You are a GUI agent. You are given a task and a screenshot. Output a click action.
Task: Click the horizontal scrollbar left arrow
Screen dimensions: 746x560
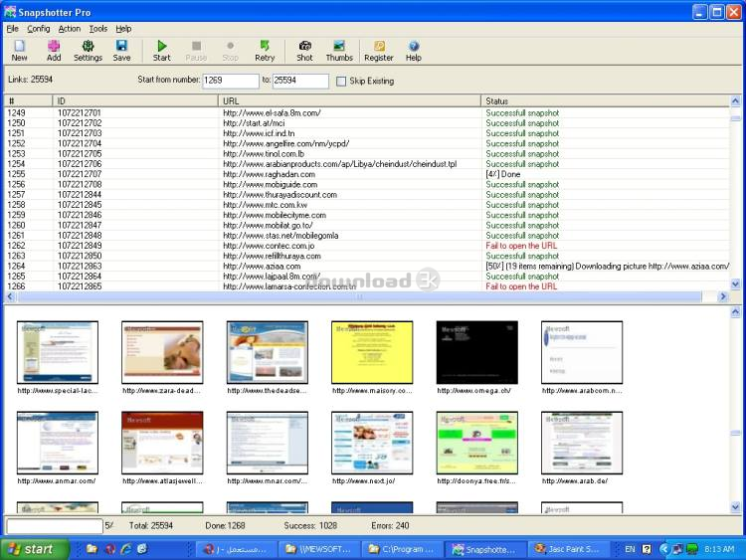tap(10, 296)
